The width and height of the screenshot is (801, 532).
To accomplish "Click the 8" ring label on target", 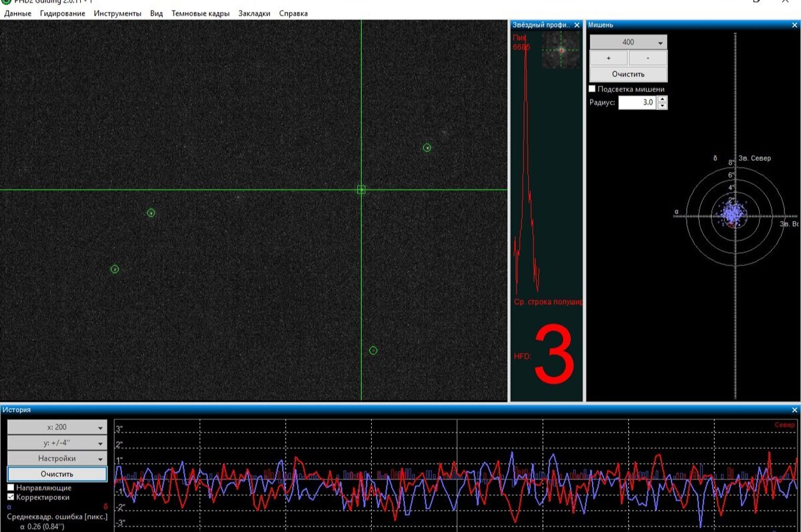I will pyautogui.click(x=732, y=163).
